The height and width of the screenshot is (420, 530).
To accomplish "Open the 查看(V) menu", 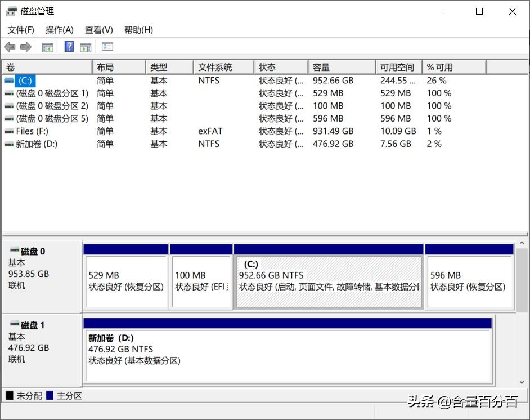I will click(x=98, y=30).
